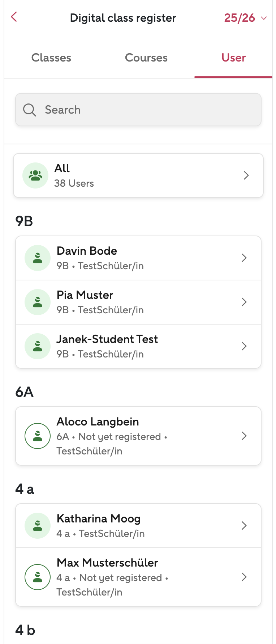
Task: Click the magnifier icon in search bar
Action: pyautogui.click(x=29, y=110)
